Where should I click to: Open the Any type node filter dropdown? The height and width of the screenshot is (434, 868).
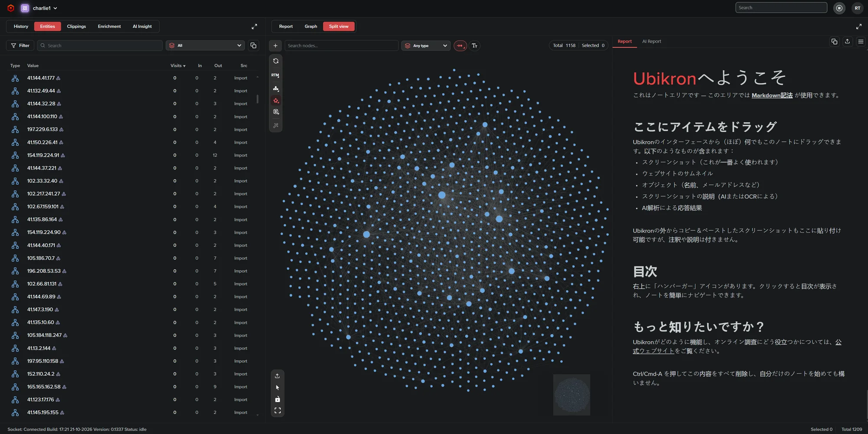(x=426, y=46)
